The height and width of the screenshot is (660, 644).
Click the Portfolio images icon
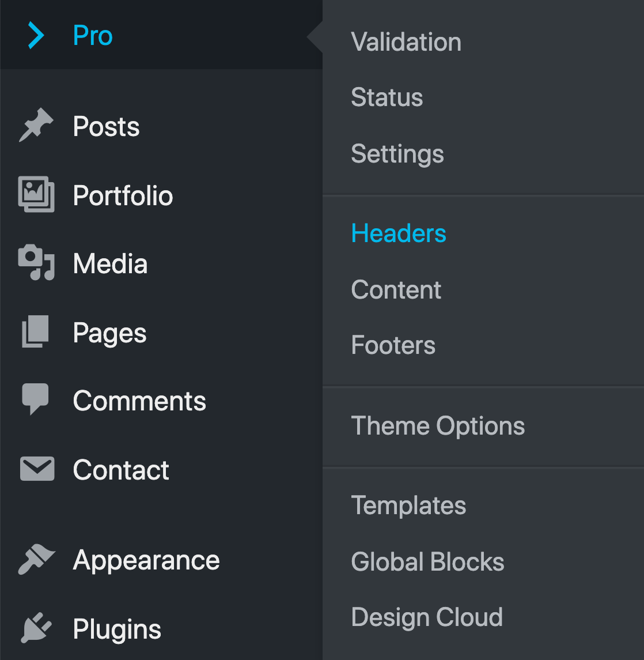click(x=36, y=194)
